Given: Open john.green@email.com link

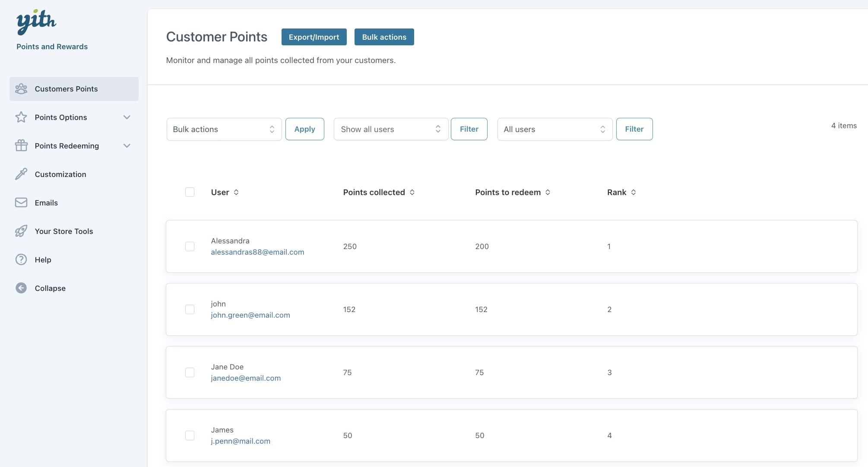Looking at the screenshot, I should pyautogui.click(x=250, y=315).
